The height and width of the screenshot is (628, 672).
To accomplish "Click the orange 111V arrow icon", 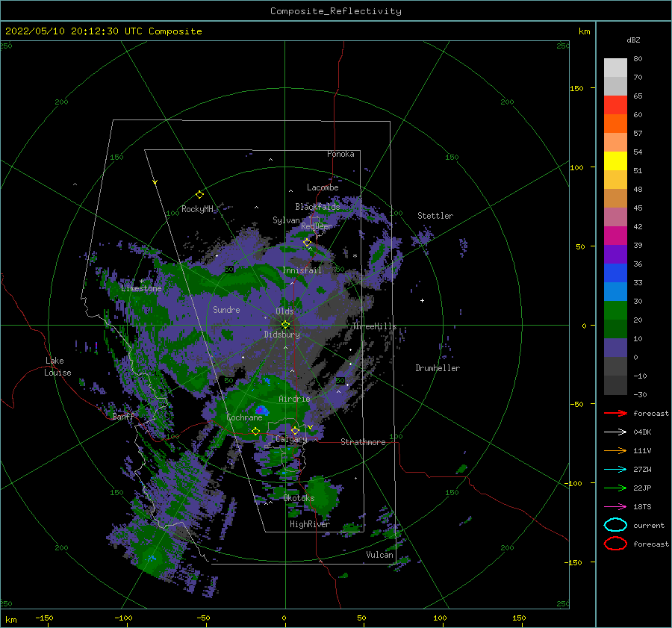I will coord(615,450).
